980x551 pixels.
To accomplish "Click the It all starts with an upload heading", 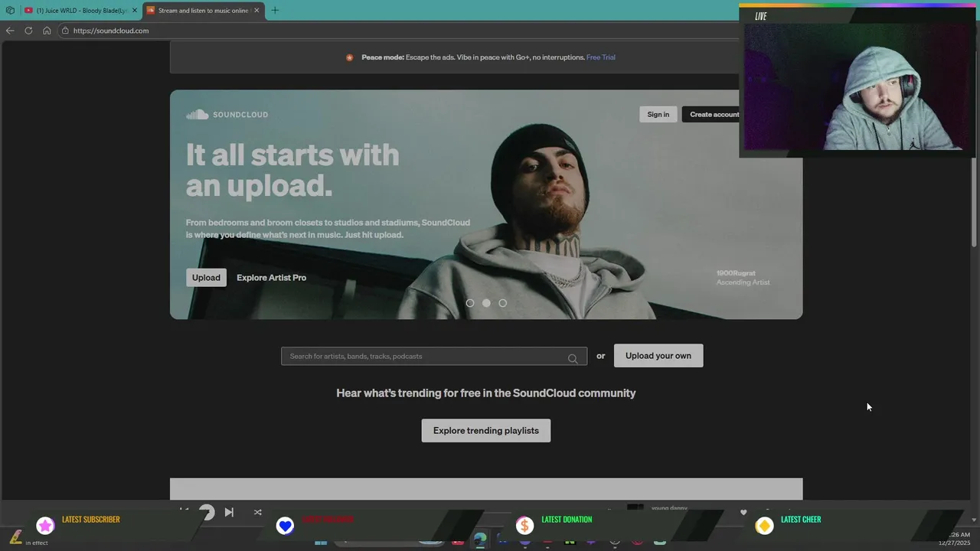I will [292, 170].
